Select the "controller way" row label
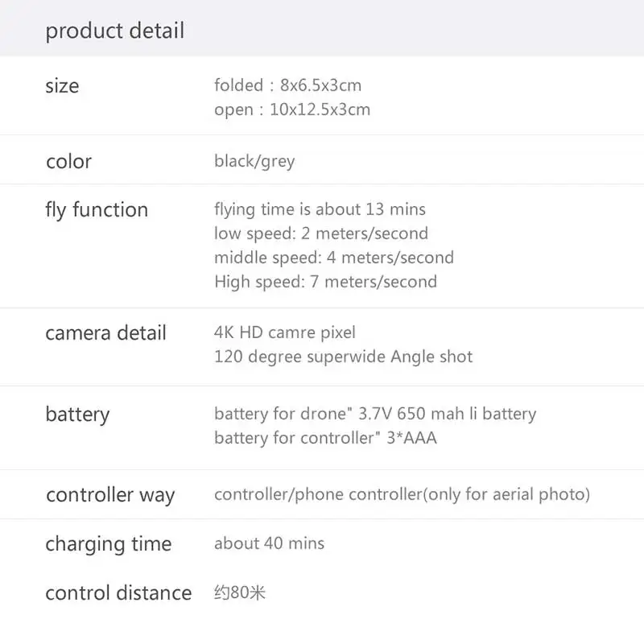This screenshot has height=644, width=644. pos(110,495)
